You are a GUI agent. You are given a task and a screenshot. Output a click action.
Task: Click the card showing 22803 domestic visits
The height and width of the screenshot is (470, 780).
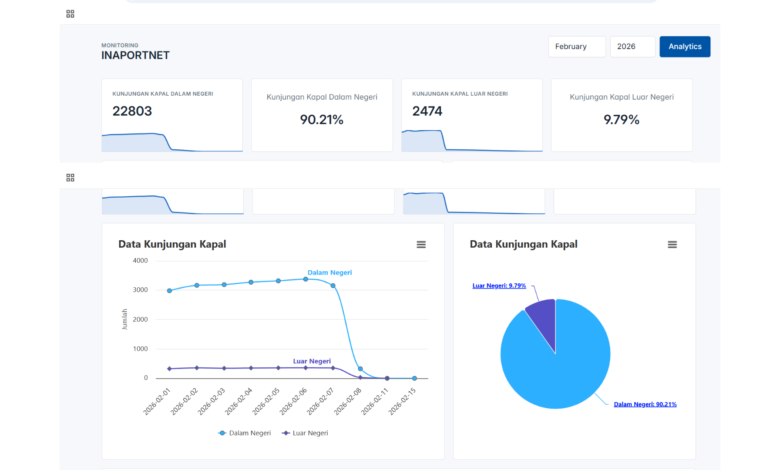(171, 115)
